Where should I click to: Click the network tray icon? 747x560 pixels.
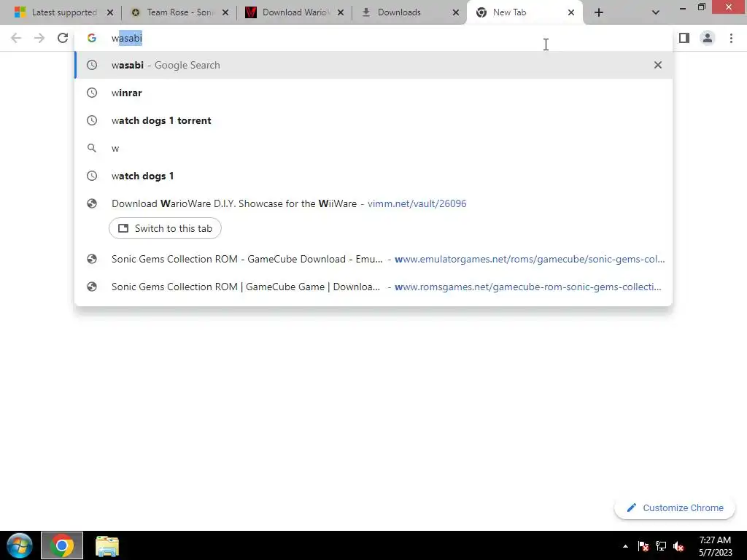(661, 546)
